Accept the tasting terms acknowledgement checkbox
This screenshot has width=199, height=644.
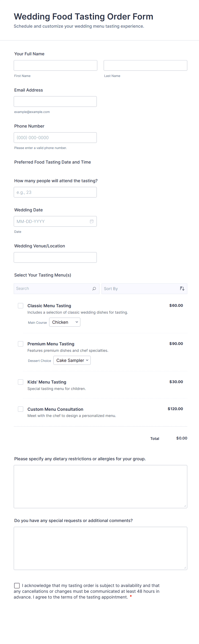[17, 585]
